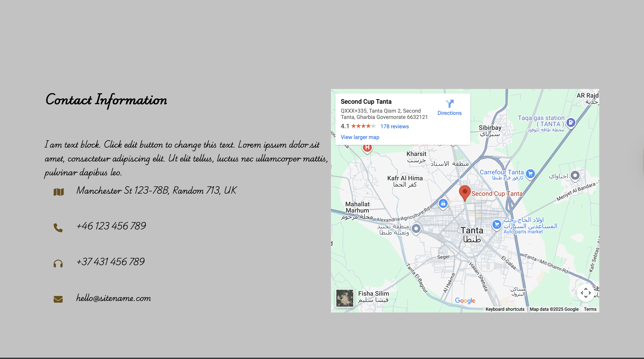
Task: Click the Taqa gas station marker
Action: pos(571,122)
